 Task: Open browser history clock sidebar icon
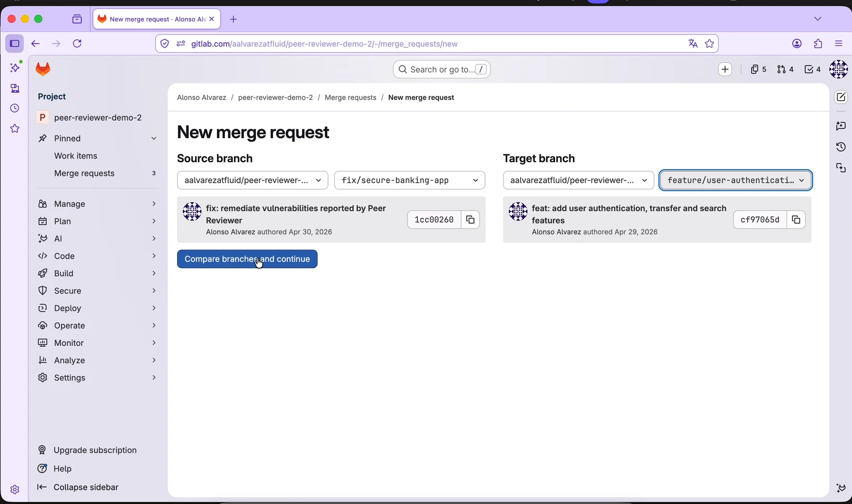tap(15, 108)
